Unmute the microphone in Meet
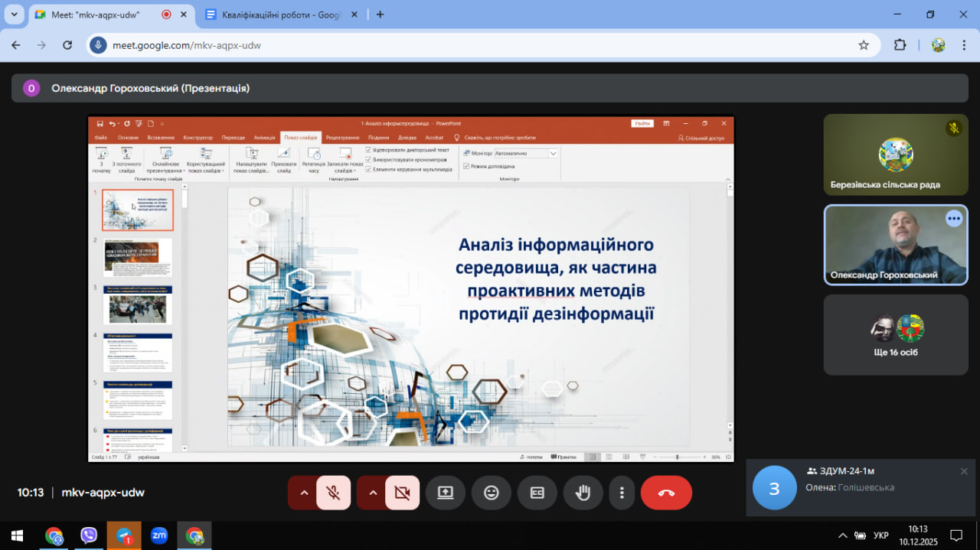This screenshot has height=550, width=980. point(333,493)
